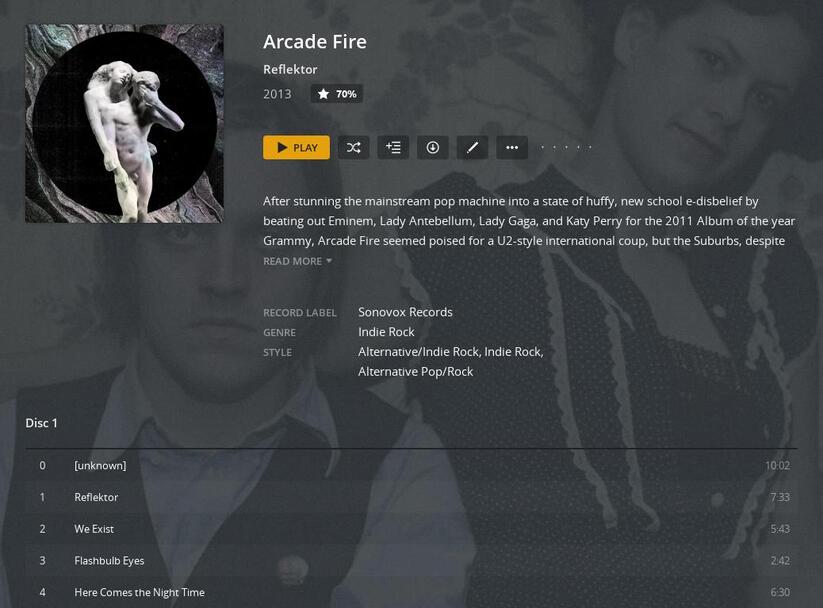823x608 pixels.
Task: Click the Alternative/Indie Rock style
Action: pyautogui.click(x=418, y=352)
